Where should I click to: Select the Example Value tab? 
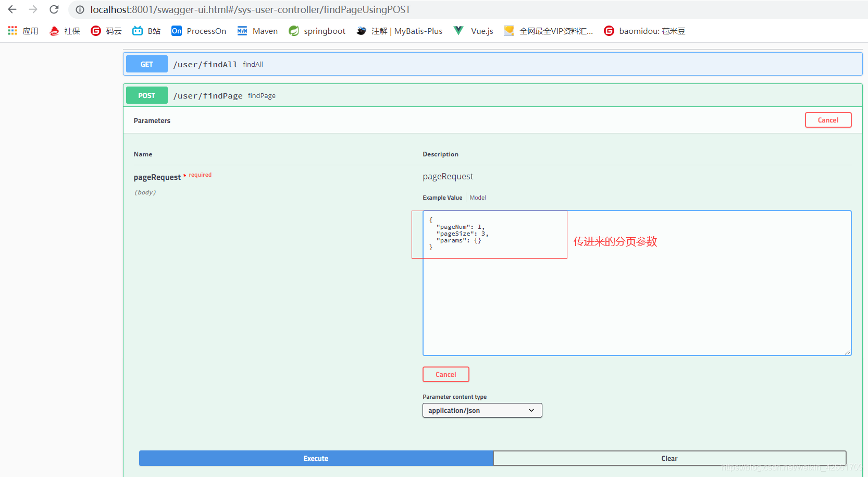click(x=442, y=197)
